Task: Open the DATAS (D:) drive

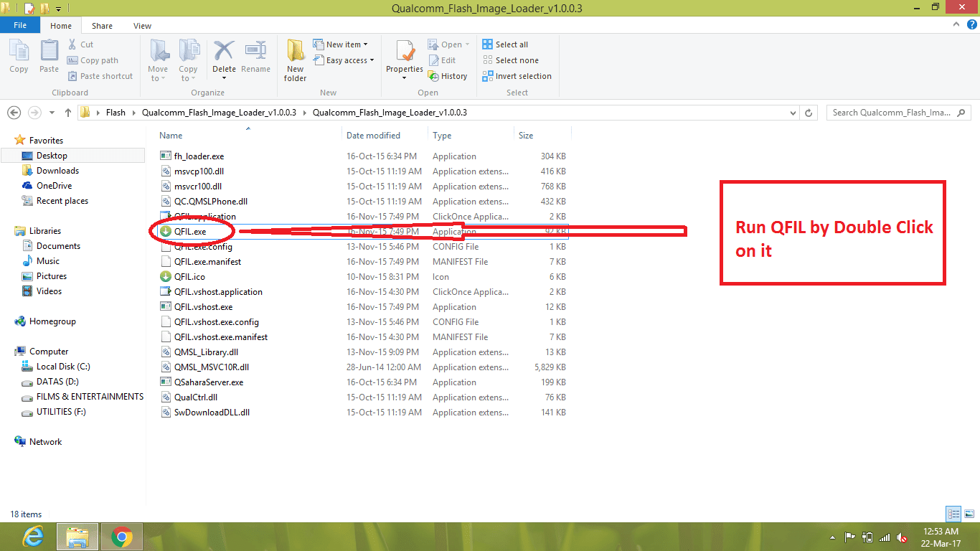Action: (x=57, y=382)
